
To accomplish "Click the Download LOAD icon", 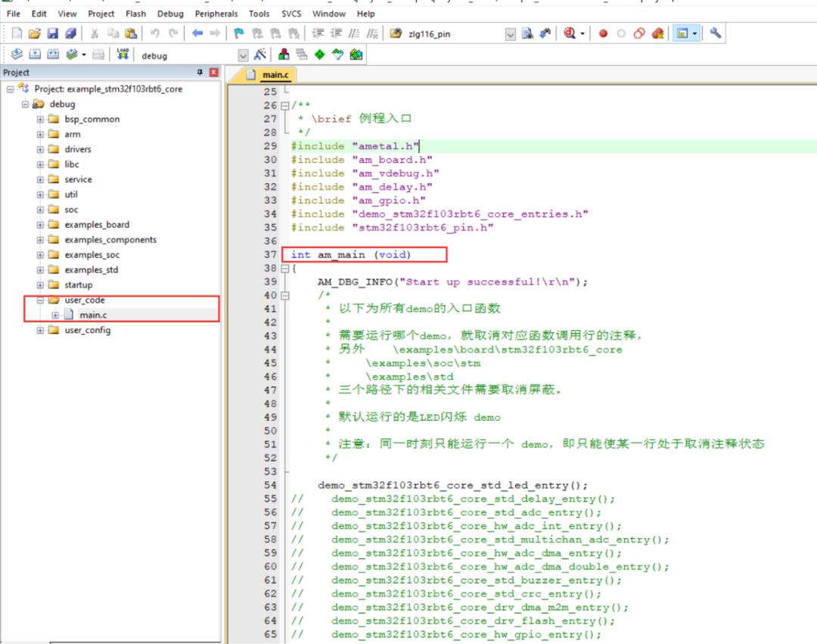I will click(x=123, y=54).
